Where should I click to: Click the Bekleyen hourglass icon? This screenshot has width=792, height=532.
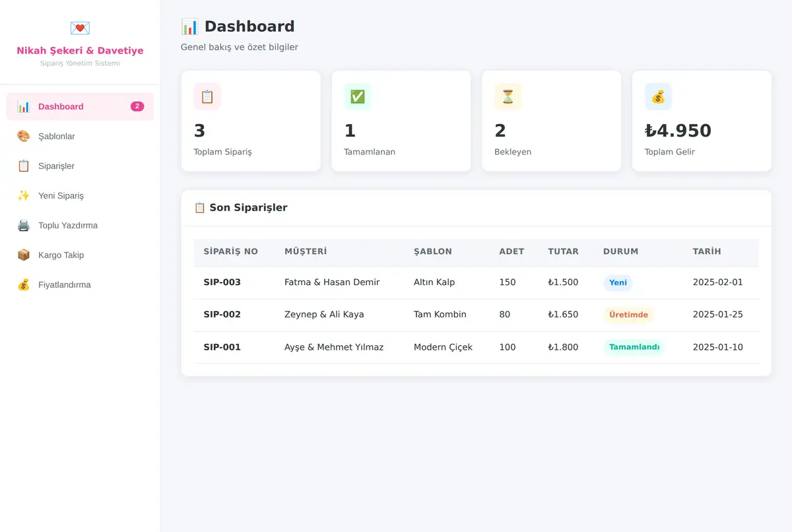point(508,97)
